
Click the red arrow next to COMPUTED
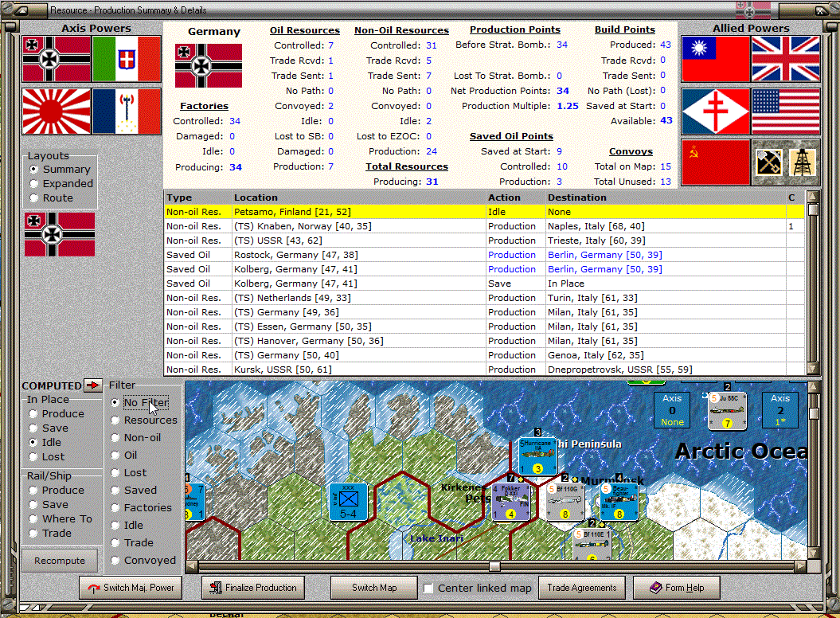[x=93, y=385]
